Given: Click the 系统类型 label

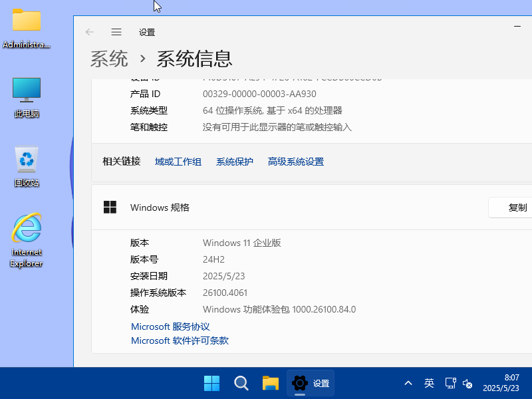Looking at the screenshot, I should (148, 110).
